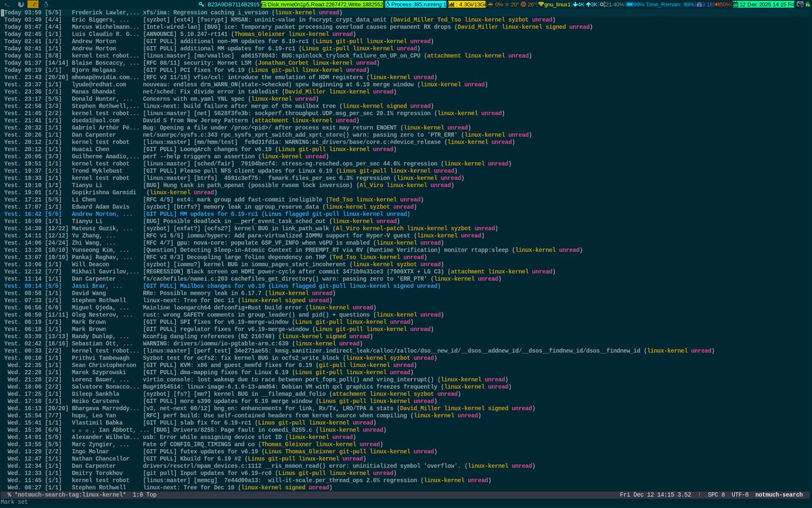Screen dimensions: 812x508
Task: Open the 12 Dec 2025 calendar clock
Action: pyautogui.click(x=763, y=4)
